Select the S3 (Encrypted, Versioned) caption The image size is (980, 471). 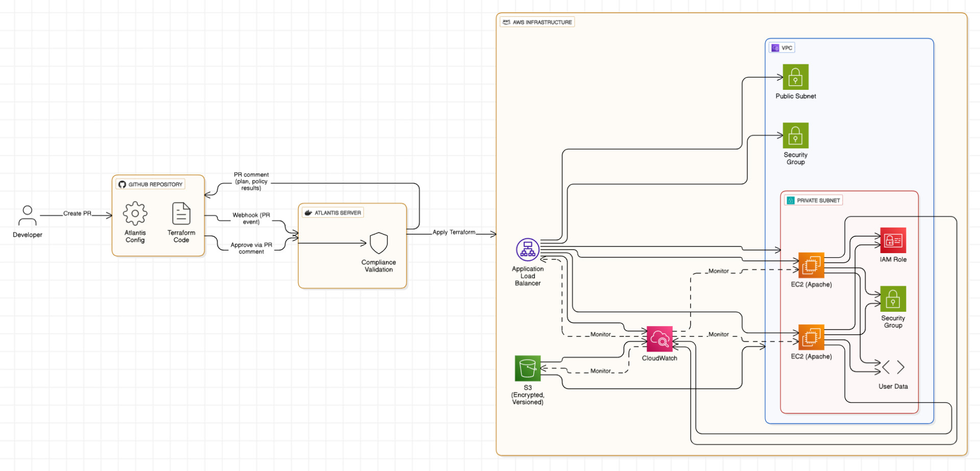528,395
